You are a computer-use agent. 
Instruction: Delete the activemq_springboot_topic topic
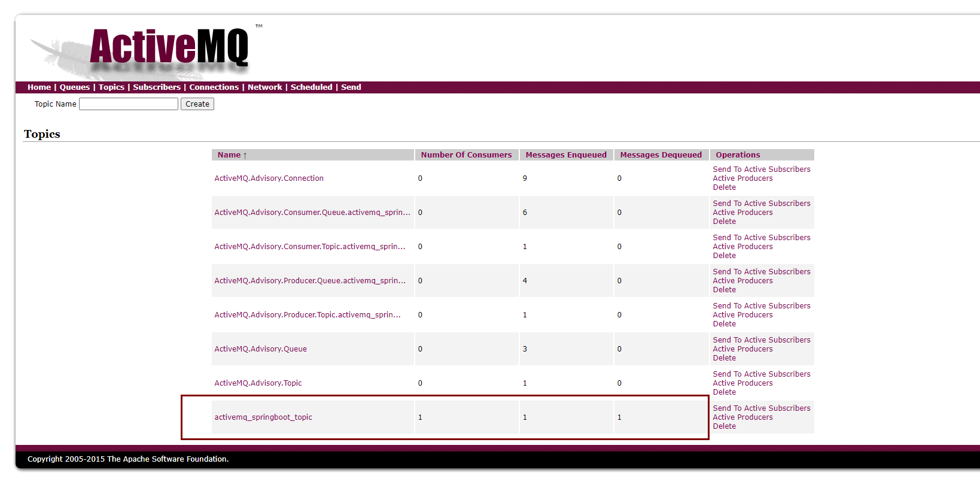coord(724,426)
